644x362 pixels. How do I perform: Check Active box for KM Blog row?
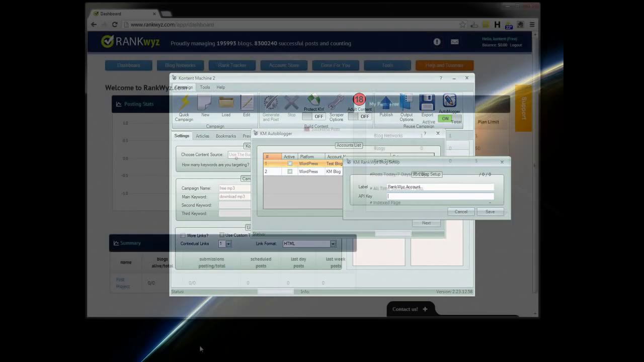coord(290,171)
